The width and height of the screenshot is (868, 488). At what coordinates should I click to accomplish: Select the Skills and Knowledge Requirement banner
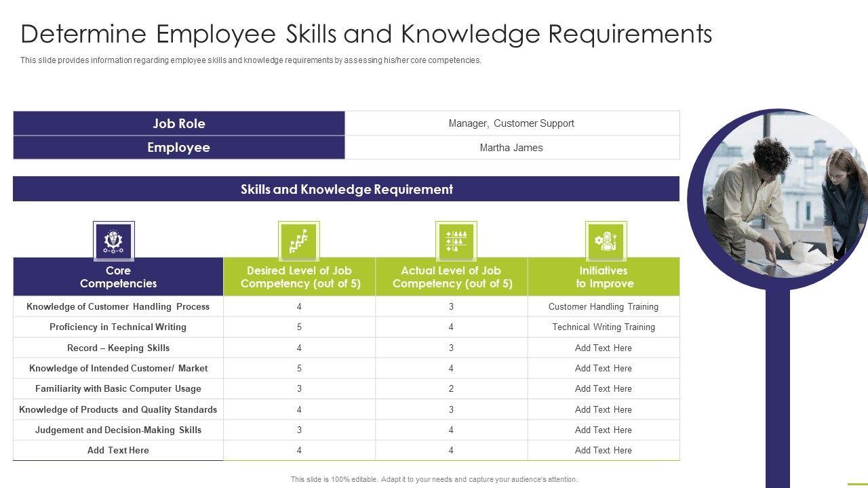pos(346,189)
